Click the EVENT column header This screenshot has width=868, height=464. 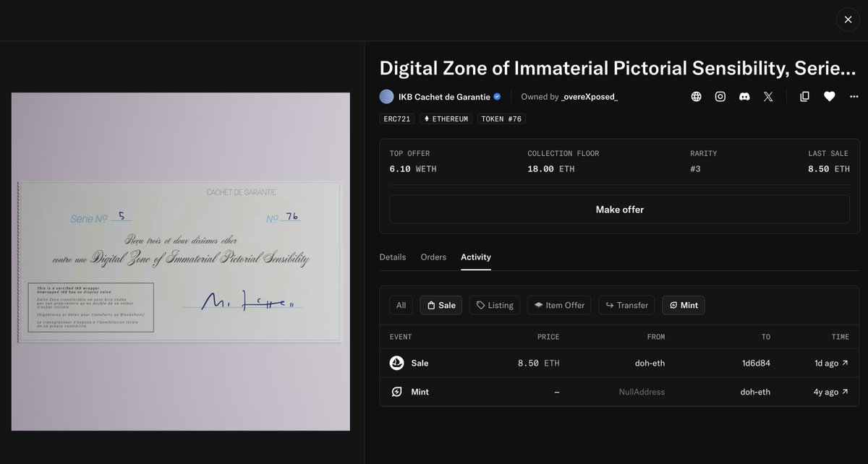point(401,337)
